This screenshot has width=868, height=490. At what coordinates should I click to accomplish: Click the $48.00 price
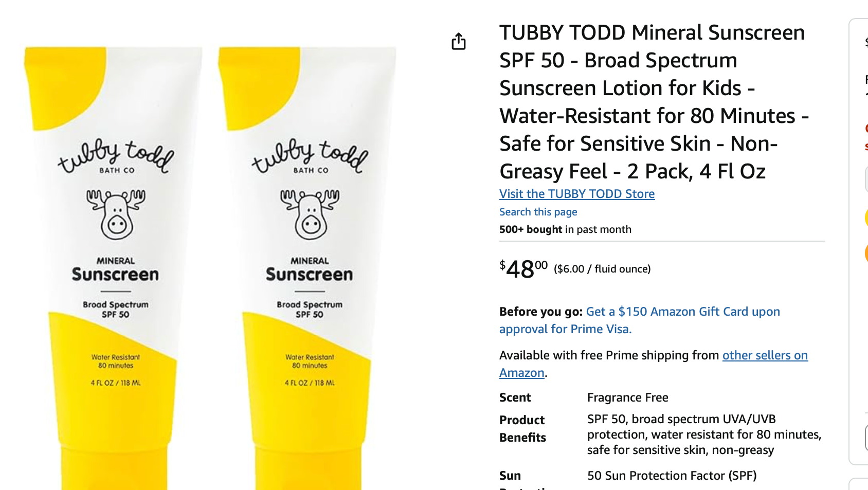pyautogui.click(x=523, y=269)
